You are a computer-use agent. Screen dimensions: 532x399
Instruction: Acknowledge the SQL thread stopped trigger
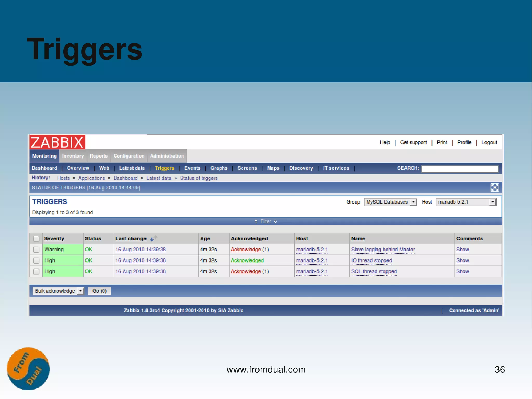pyautogui.click(x=246, y=271)
